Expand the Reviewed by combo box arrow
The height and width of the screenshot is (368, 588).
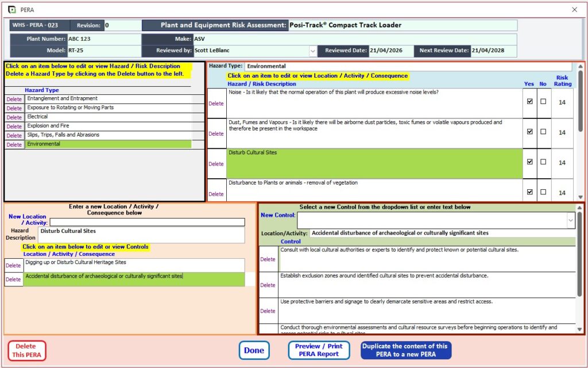point(312,50)
